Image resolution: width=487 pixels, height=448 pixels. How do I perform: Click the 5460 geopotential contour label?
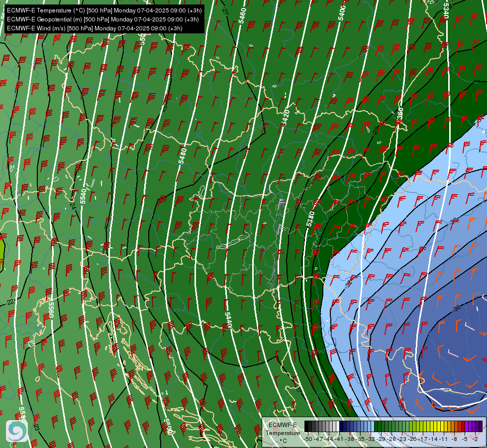pyautogui.click(x=243, y=15)
